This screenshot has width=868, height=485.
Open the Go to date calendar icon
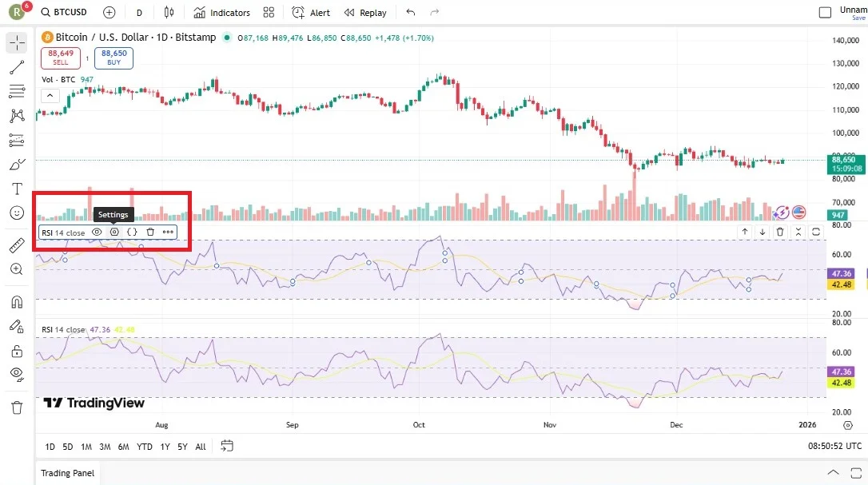pos(227,446)
